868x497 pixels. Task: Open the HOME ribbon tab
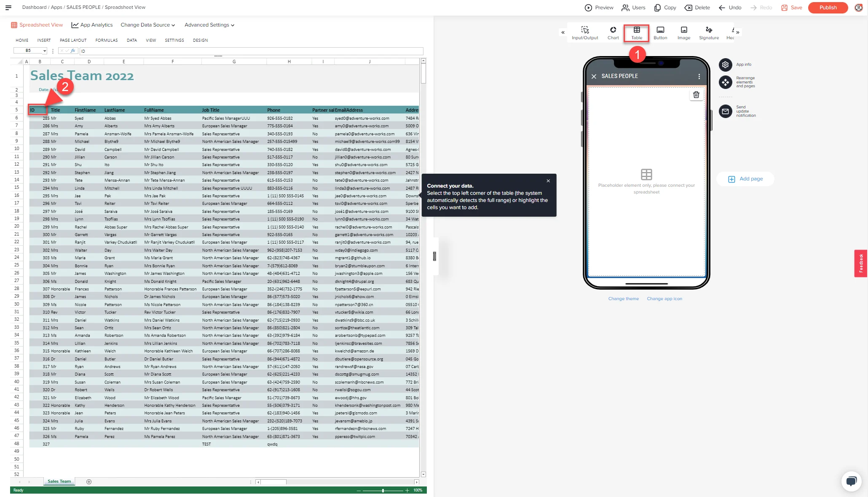[x=22, y=40]
